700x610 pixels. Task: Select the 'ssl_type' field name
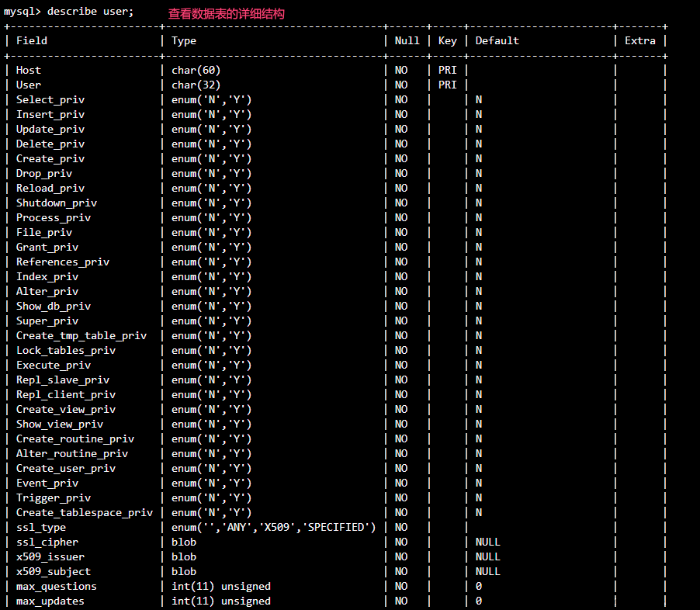(41, 527)
